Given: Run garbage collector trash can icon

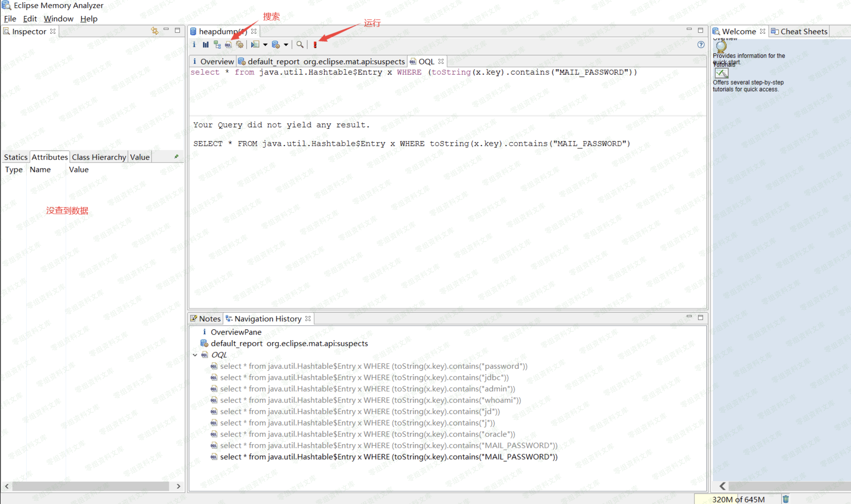Looking at the screenshot, I should click(786, 499).
